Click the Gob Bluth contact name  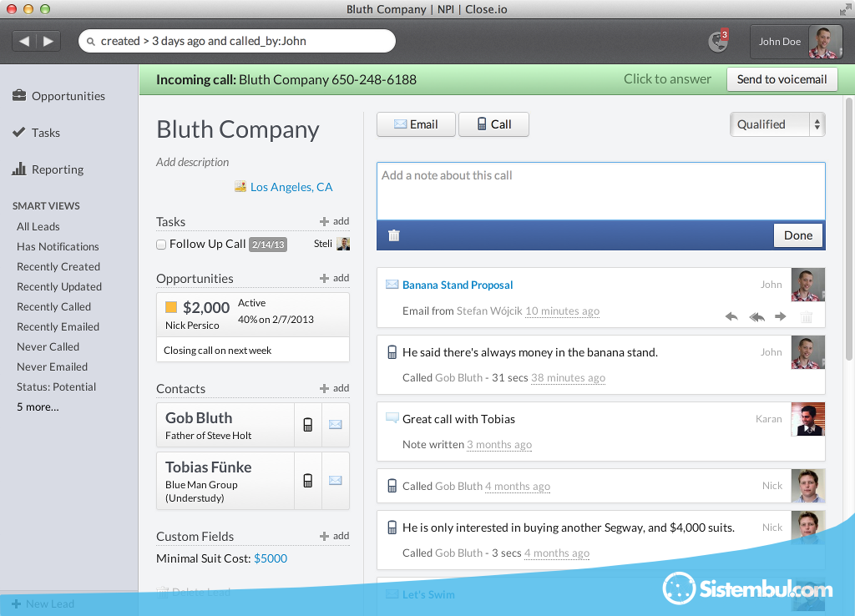pyautogui.click(x=199, y=418)
